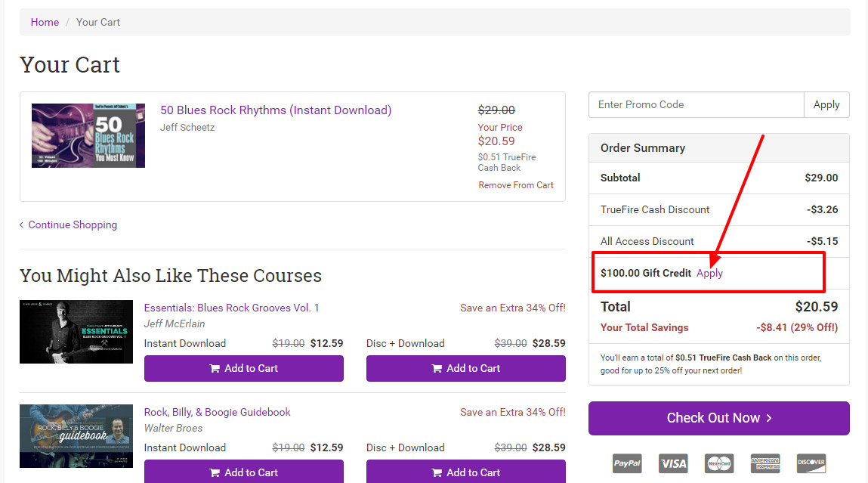Open 50 Blues Rock Rhythms course thumbnail
This screenshot has width=868, height=483.
coord(88,136)
